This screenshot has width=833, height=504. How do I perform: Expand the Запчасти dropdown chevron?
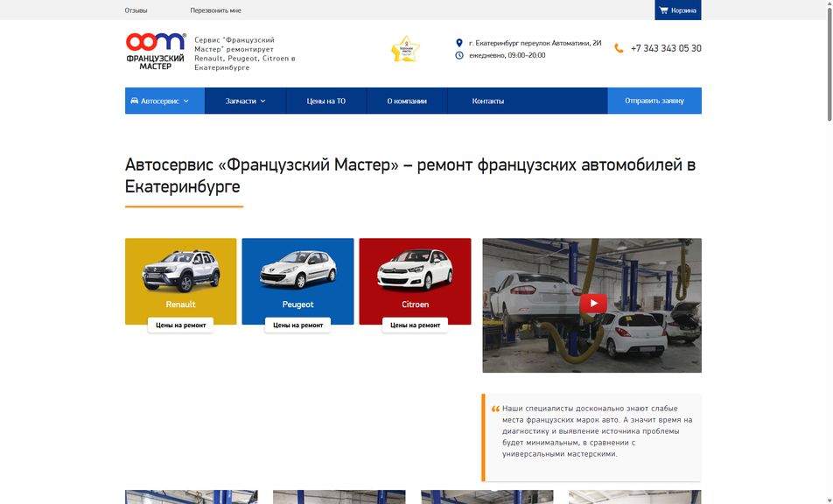coord(263,101)
